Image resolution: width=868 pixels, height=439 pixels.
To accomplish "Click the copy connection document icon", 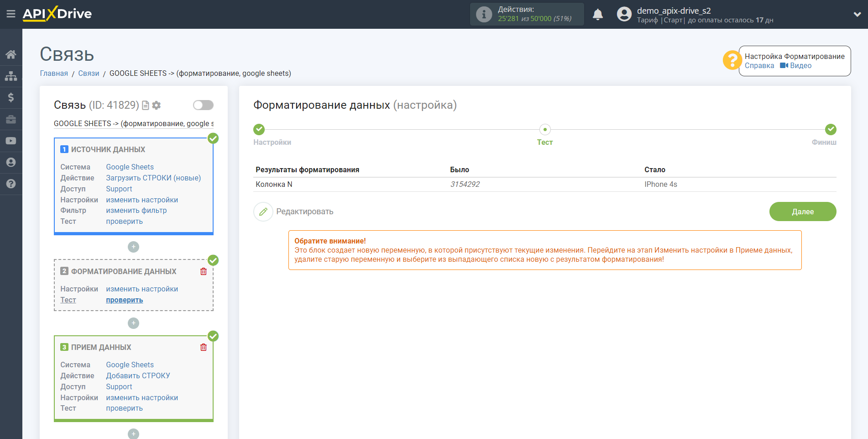I will coord(146,105).
